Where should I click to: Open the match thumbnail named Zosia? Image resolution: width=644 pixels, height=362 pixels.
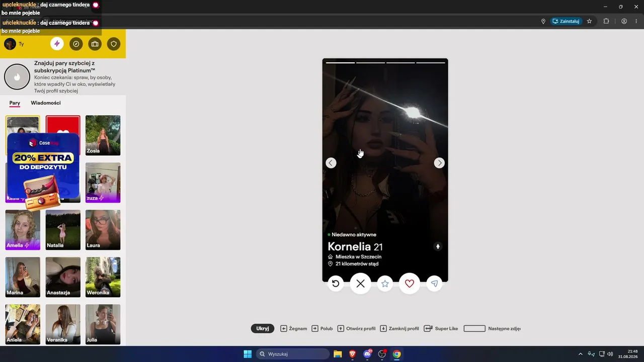coord(103,135)
